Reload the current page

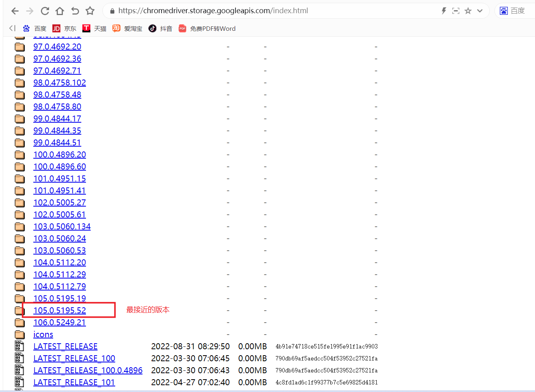pyautogui.click(x=45, y=11)
